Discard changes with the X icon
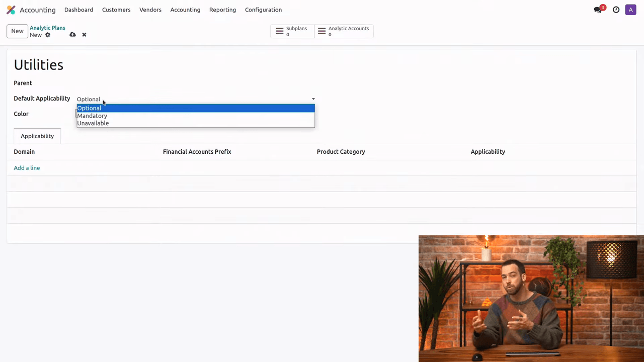Image resolution: width=644 pixels, height=362 pixels. tap(84, 35)
